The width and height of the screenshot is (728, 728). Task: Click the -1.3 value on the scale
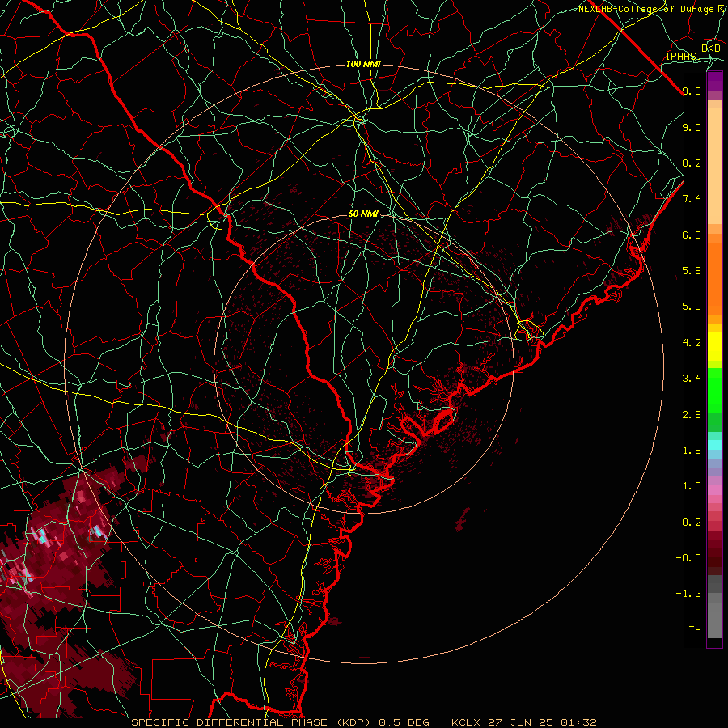click(688, 594)
